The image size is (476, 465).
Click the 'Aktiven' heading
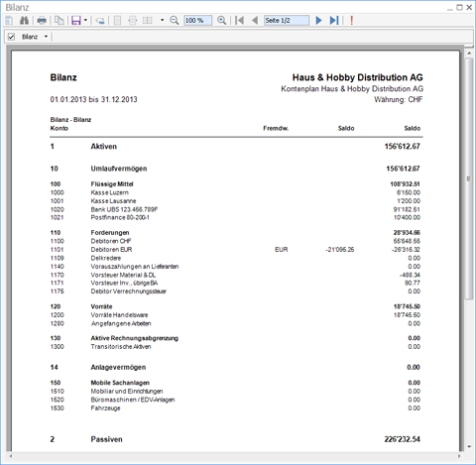coord(104,147)
